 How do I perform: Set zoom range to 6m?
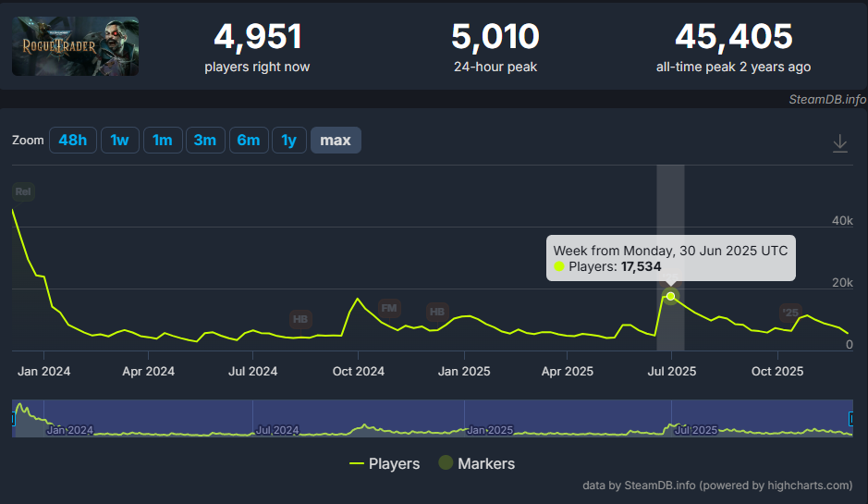(x=249, y=141)
